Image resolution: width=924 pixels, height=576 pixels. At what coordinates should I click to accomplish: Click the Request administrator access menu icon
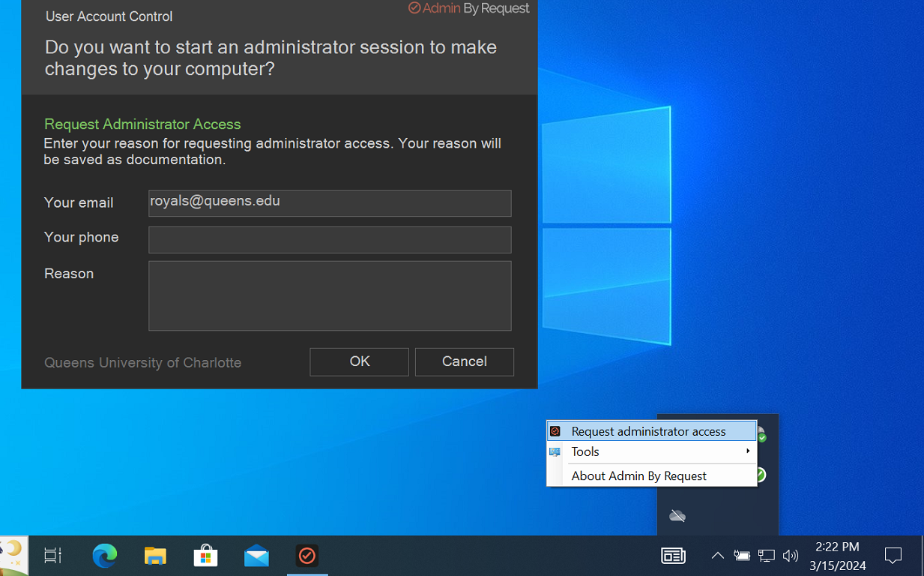point(555,431)
